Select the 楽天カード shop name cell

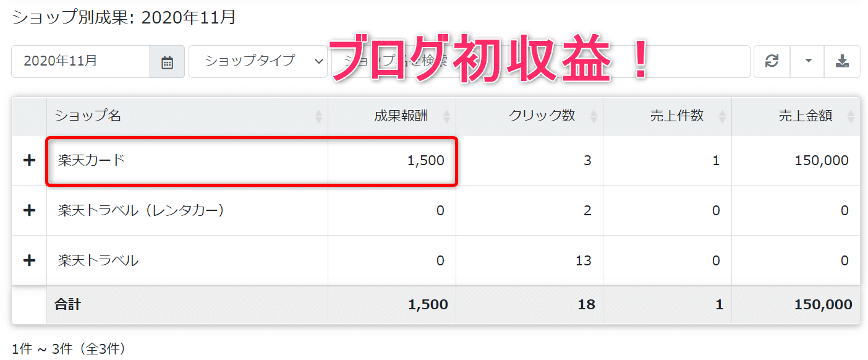(x=187, y=160)
